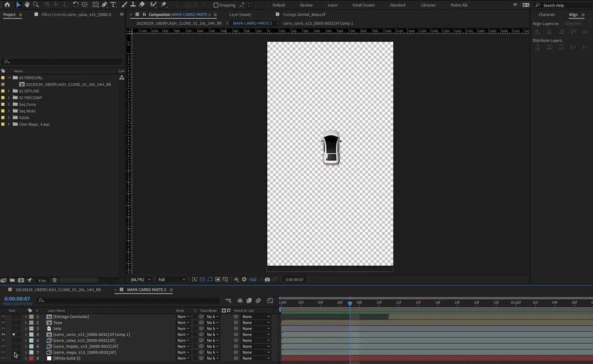This screenshot has width=593, height=364.
Task: Choose the Pen tool in toolbar
Action: point(104,5)
